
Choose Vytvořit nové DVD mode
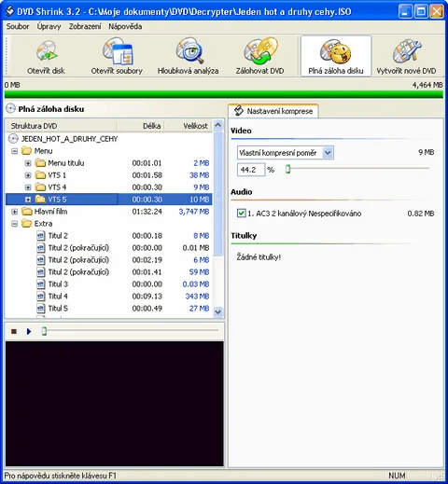click(x=406, y=57)
